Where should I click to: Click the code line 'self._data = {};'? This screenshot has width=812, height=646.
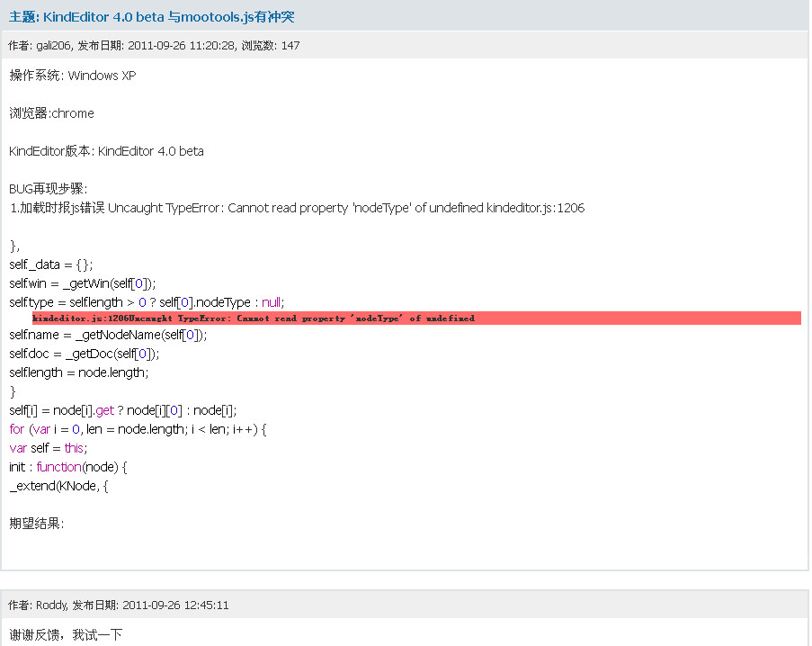pyautogui.click(x=50, y=265)
